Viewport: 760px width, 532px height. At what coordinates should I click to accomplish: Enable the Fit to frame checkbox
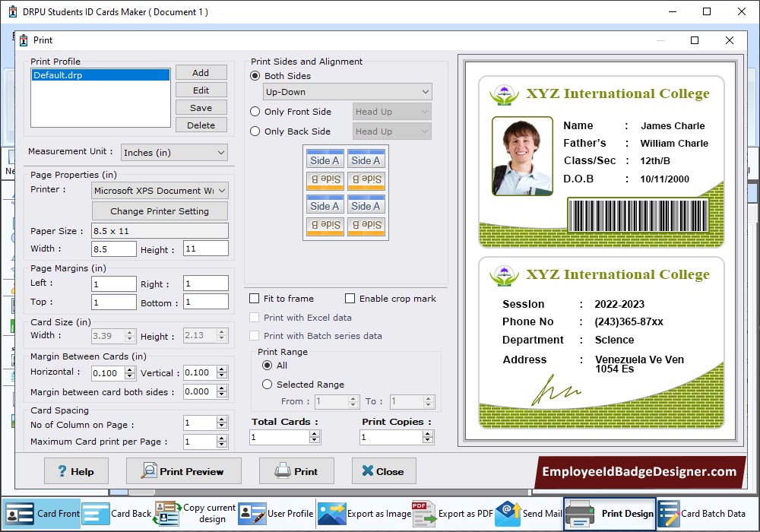[x=255, y=299]
